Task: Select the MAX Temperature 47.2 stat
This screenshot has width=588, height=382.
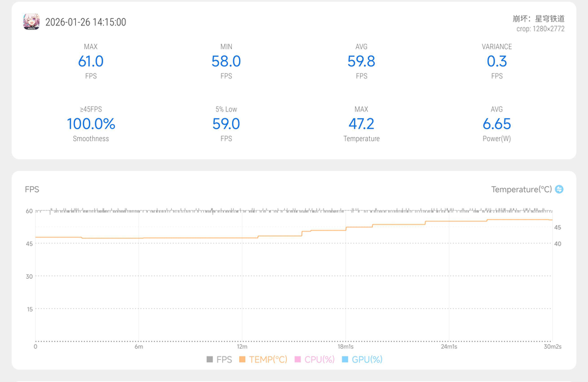Action: point(361,124)
